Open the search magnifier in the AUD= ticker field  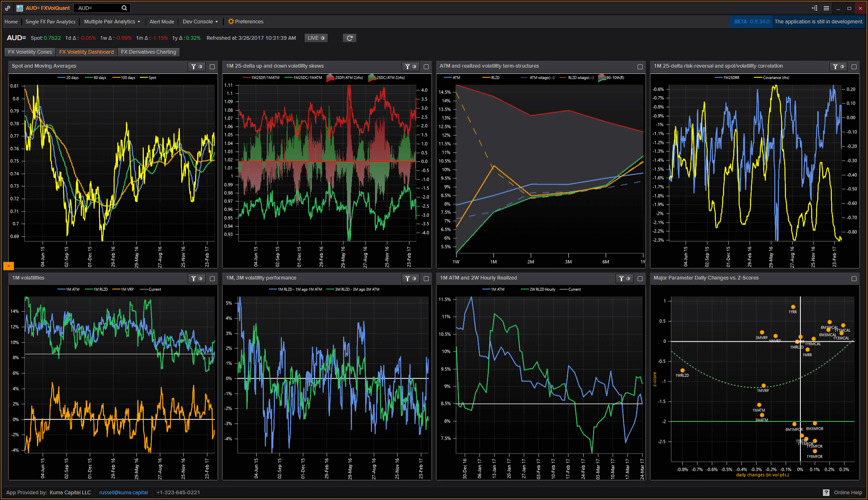pyautogui.click(x=124, y=8)
